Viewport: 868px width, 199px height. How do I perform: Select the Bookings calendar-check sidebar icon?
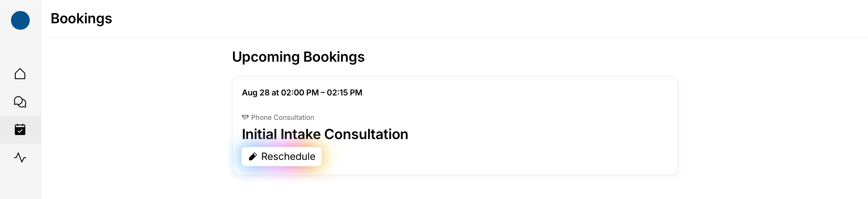point(20,129)
